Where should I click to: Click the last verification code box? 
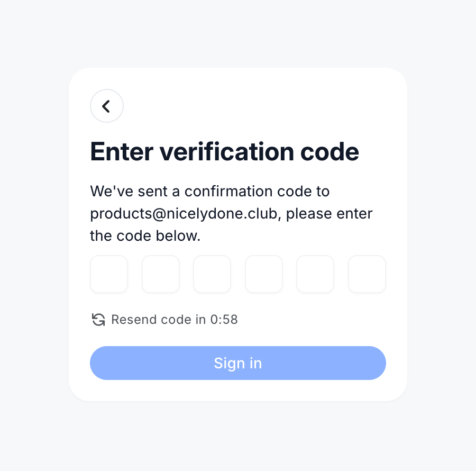[x=367, y=274]
